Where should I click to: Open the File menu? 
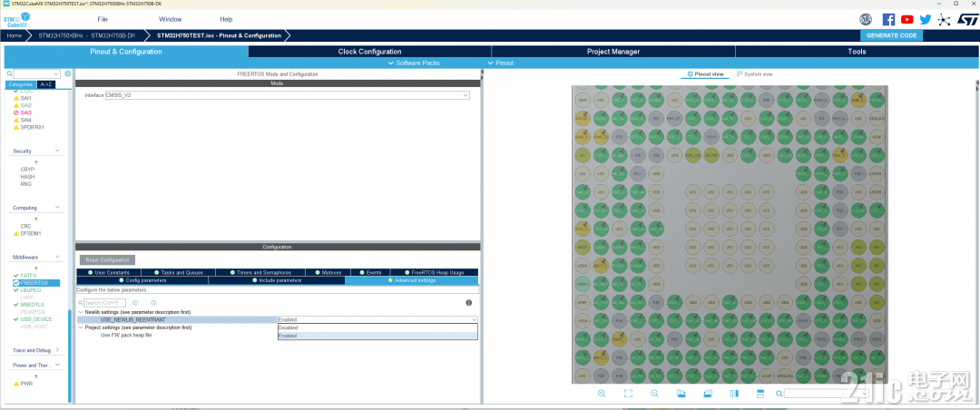coord(103,19)
